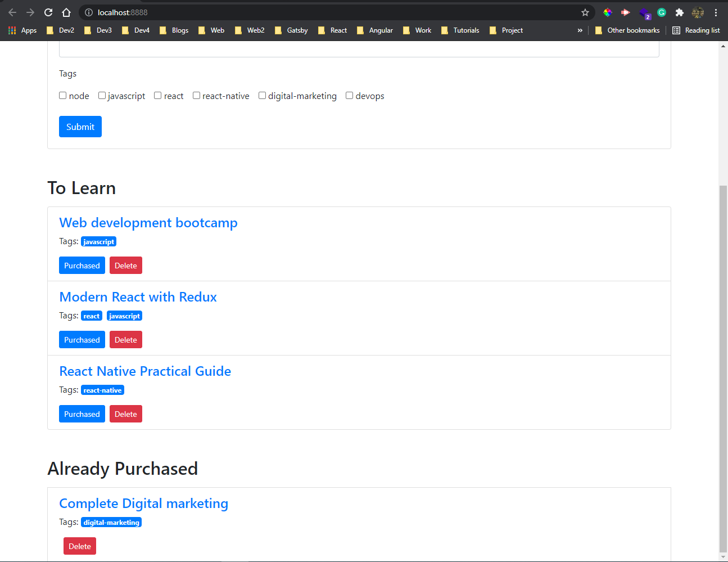Open the purple extension with badge 2
Screen dimensions: 728x562
pos(644,13)
